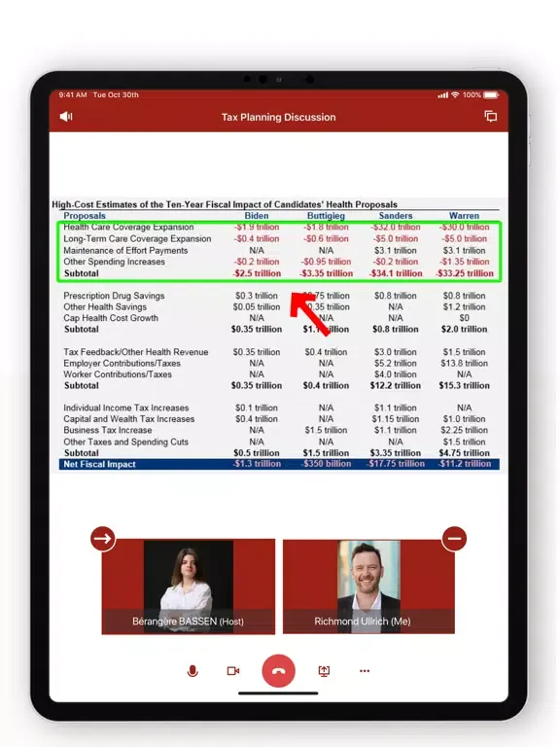The width and height of the screenshot is (560, 747).
Task: Click the -$350 billion value
Action: coord(327,464)
